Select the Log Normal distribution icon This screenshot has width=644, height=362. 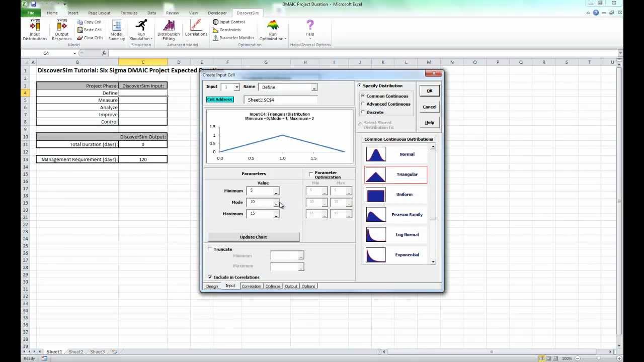coord(376,235)
